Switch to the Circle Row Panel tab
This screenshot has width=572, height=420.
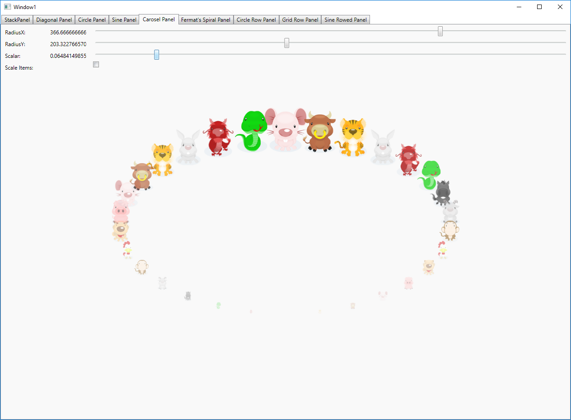click(x=256, y=20)
